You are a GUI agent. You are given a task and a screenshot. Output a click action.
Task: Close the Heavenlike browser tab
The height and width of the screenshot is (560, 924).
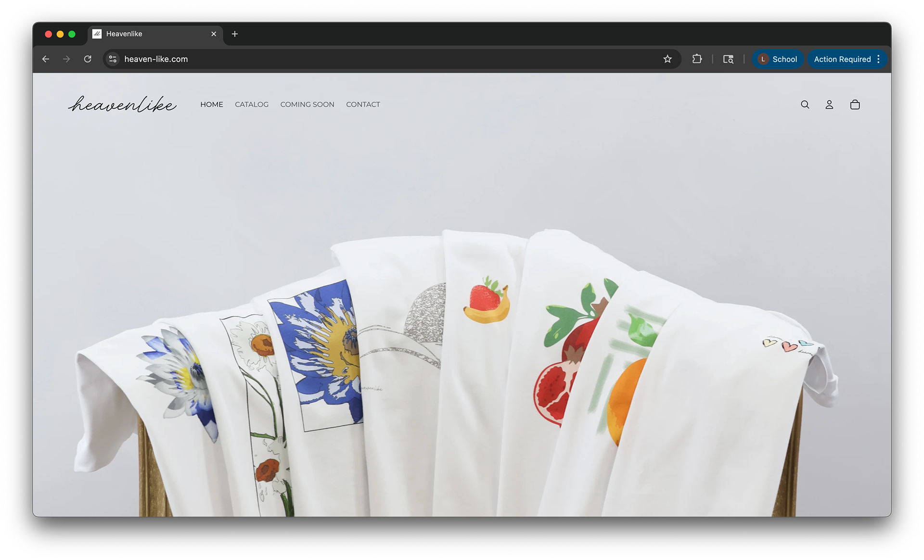(214, 34)
